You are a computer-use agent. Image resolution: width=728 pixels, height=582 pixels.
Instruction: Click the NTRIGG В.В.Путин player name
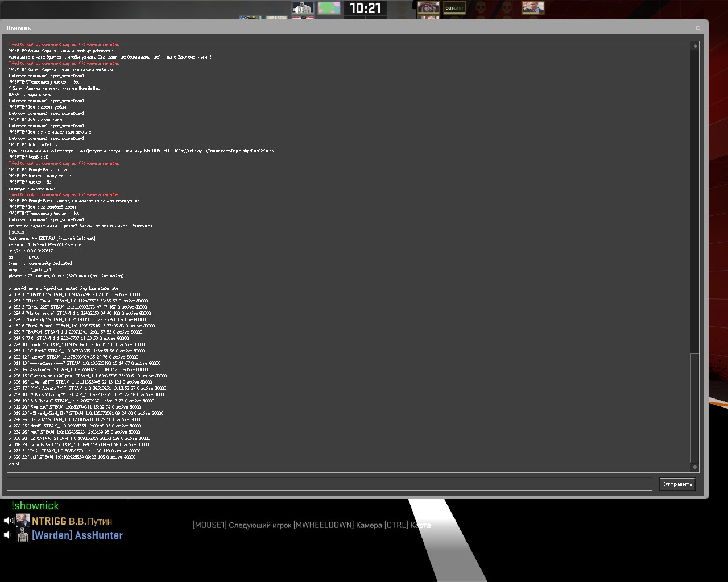72,521
